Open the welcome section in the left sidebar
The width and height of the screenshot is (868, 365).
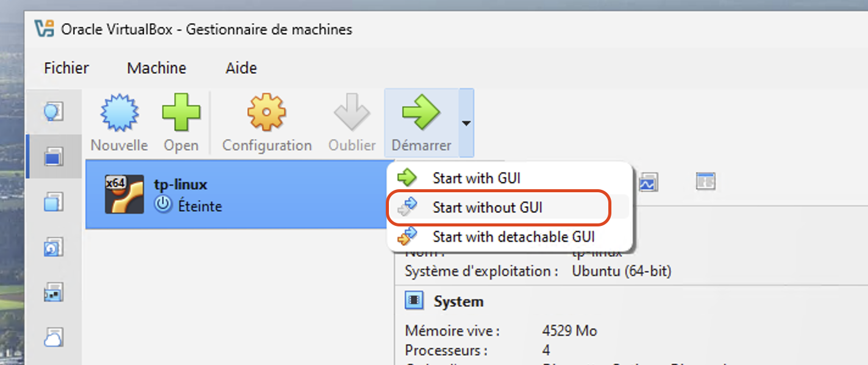(54, 112)
